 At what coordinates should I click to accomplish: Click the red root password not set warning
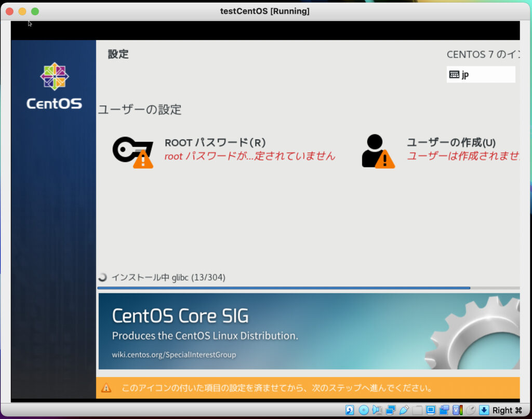(x=250, y=156)
